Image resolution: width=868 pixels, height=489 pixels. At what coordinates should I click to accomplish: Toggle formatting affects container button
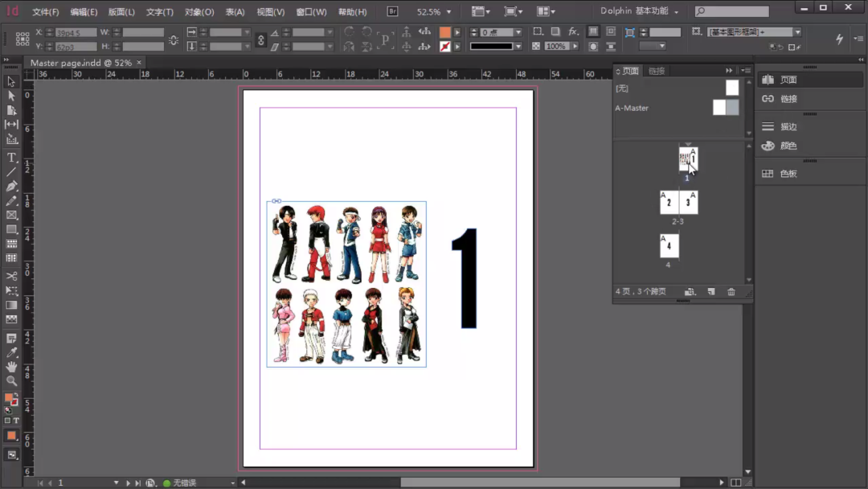(7, 421)
